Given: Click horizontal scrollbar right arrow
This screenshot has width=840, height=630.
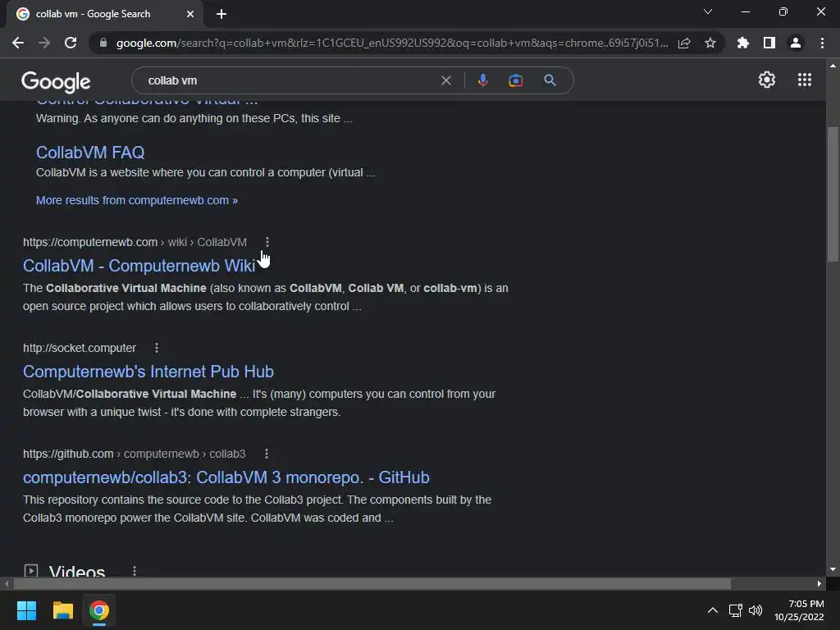Looking at the screenshot, I should (x=819, y=583).
